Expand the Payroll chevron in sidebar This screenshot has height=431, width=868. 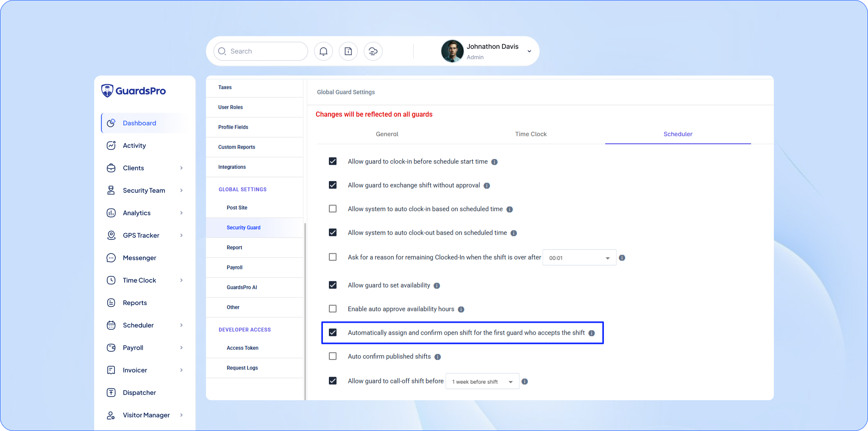pyautogui.click(x=181, y=348)
